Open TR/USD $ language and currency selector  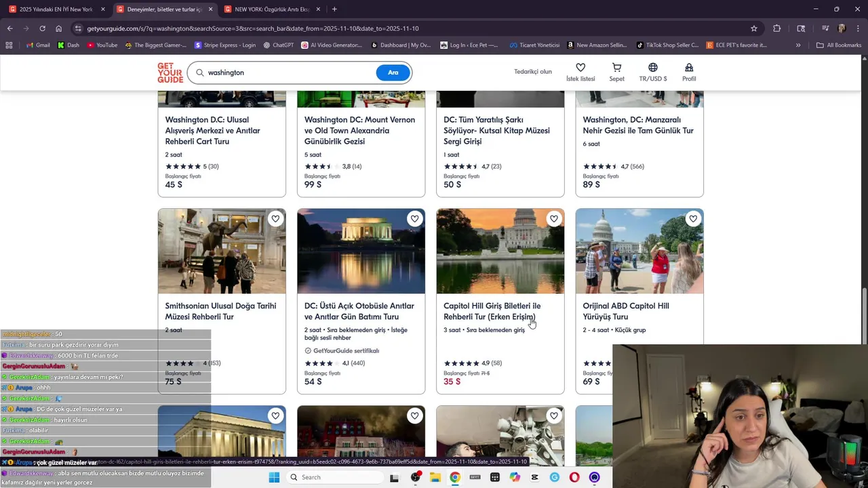point(653,72)
